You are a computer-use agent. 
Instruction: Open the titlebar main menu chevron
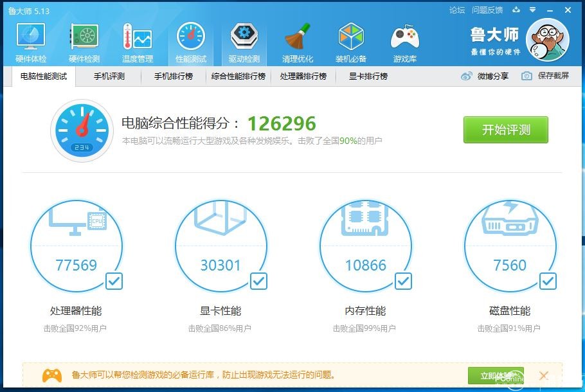532,10
